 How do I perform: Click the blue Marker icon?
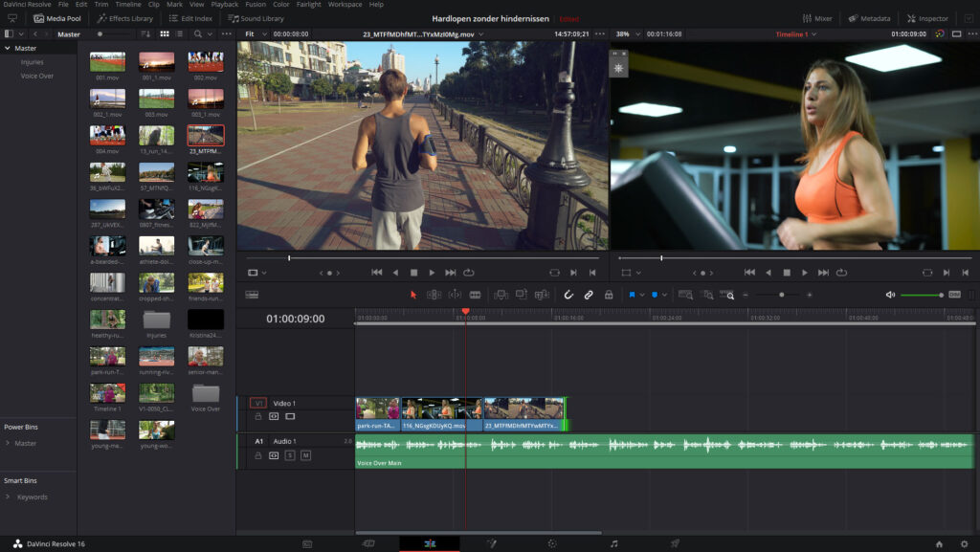click(x=655, y=295)
